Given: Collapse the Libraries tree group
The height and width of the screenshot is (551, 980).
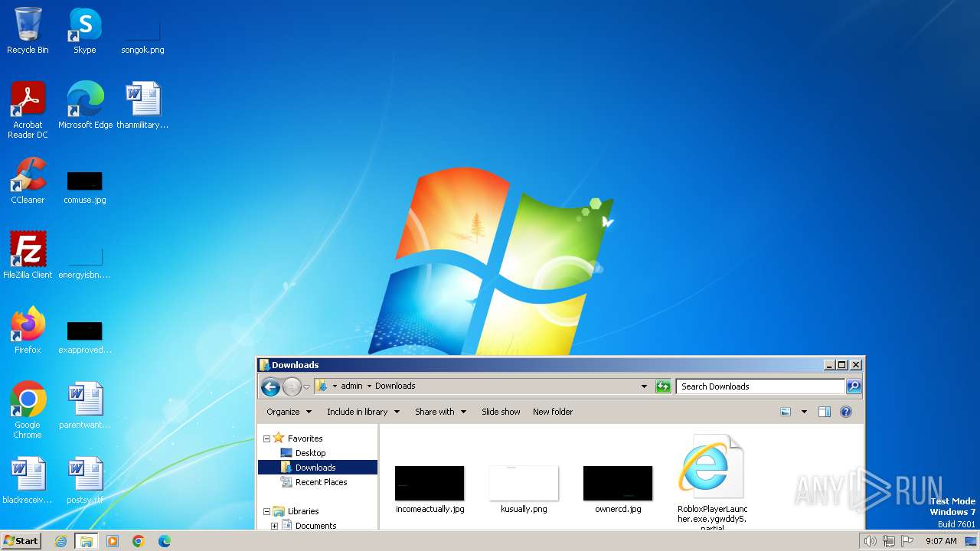Looking at the screenshot, I should (266, 512).
